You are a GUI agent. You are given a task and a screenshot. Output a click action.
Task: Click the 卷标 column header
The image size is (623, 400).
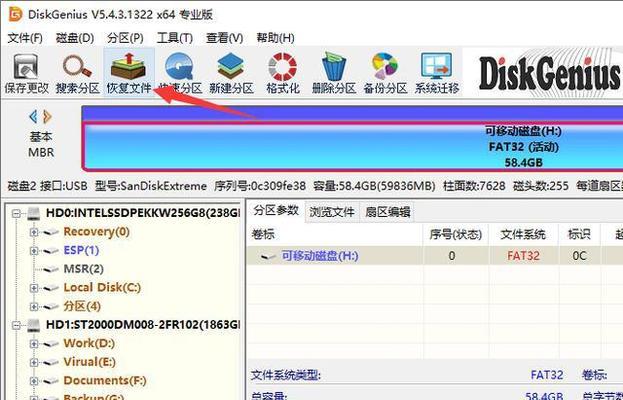click(x=335, y=235)
